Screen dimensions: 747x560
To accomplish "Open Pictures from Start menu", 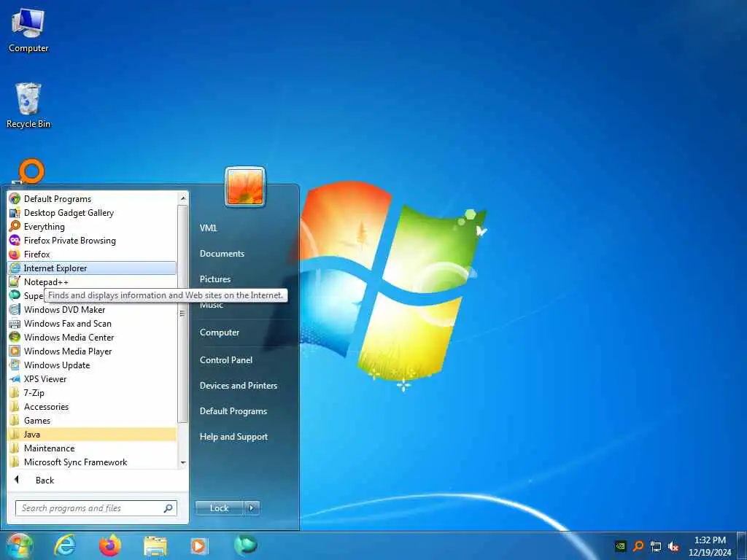I will (x=215, y=279).
